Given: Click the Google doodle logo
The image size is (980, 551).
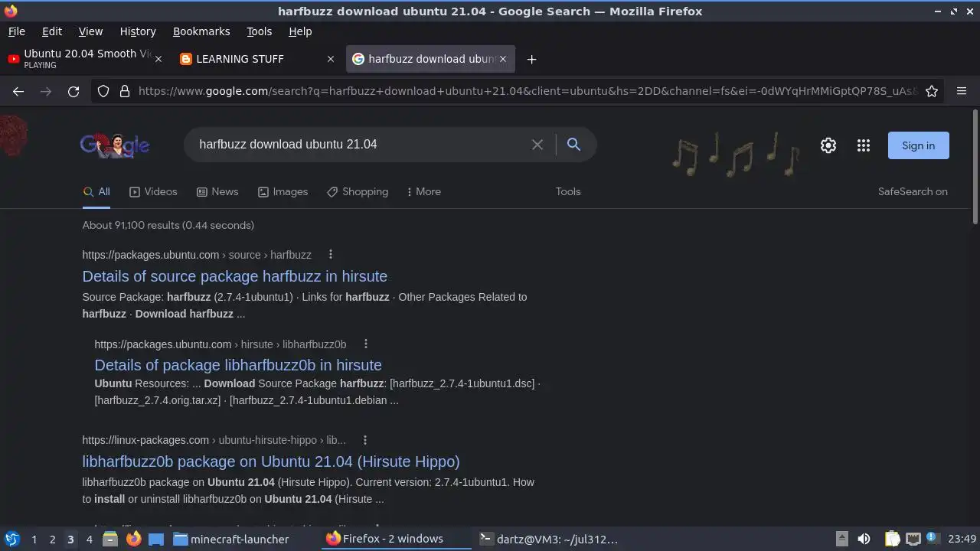Looking at the screenshot, I should click(x=115, y=145).
